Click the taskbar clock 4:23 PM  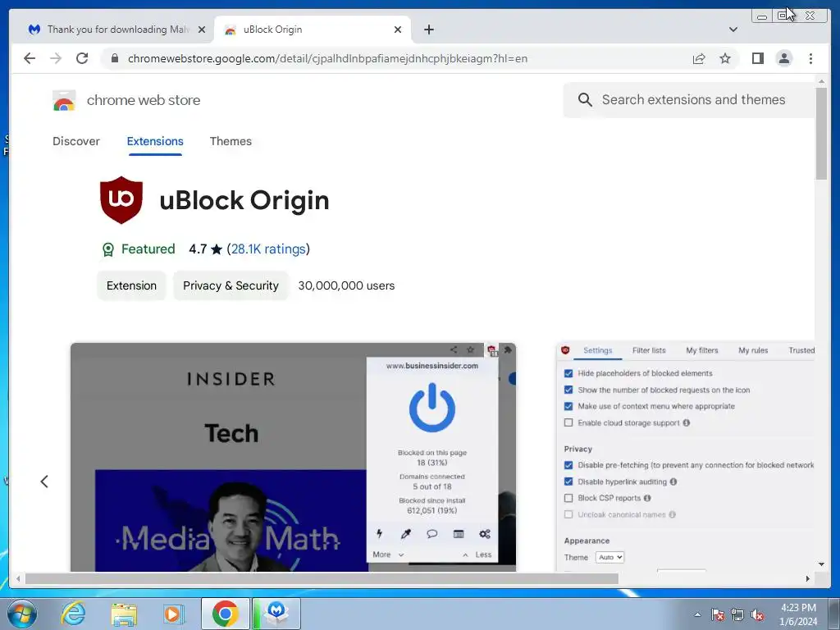[798, 608]
